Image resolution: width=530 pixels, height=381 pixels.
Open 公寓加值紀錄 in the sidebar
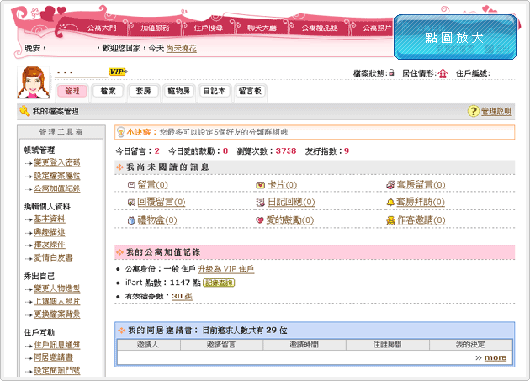[57, 189]
